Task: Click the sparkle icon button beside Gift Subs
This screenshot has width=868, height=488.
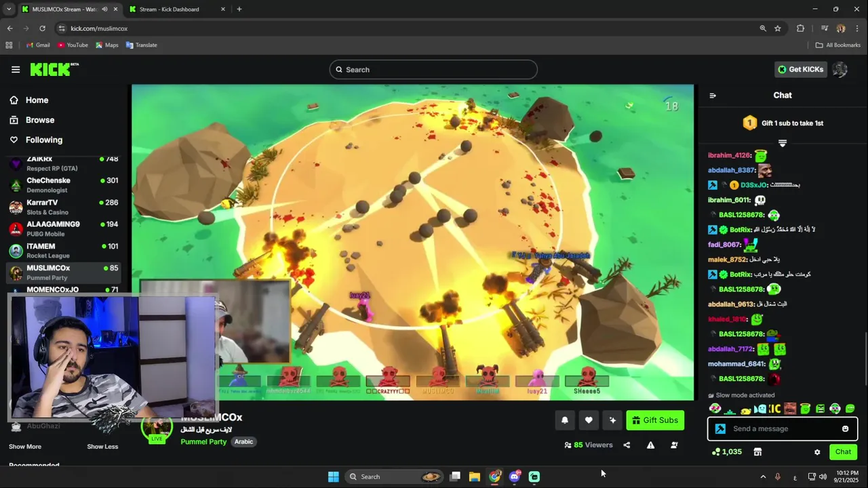Action: [x=612, y=420]
